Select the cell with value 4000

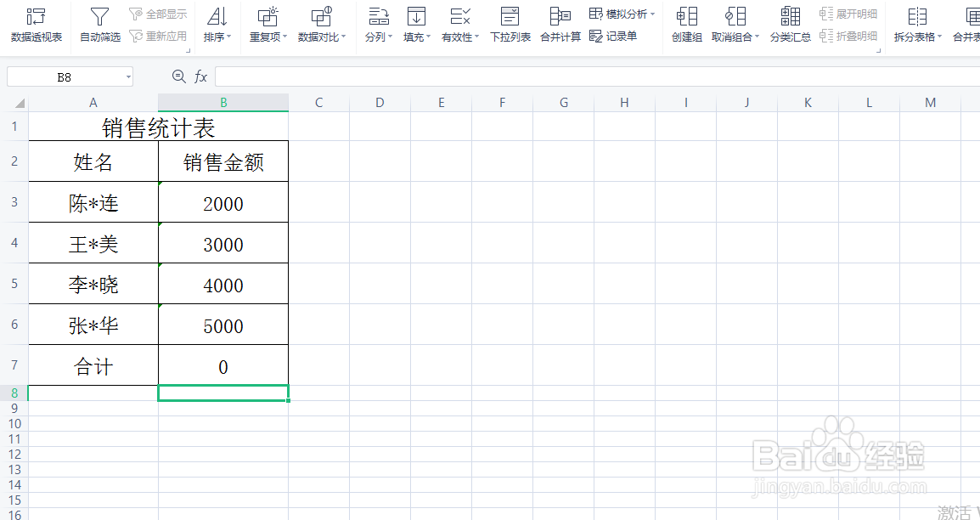[223, 284]
